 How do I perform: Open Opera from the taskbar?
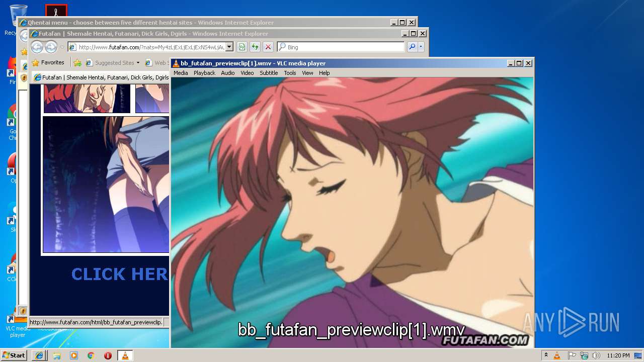point(108,355)
